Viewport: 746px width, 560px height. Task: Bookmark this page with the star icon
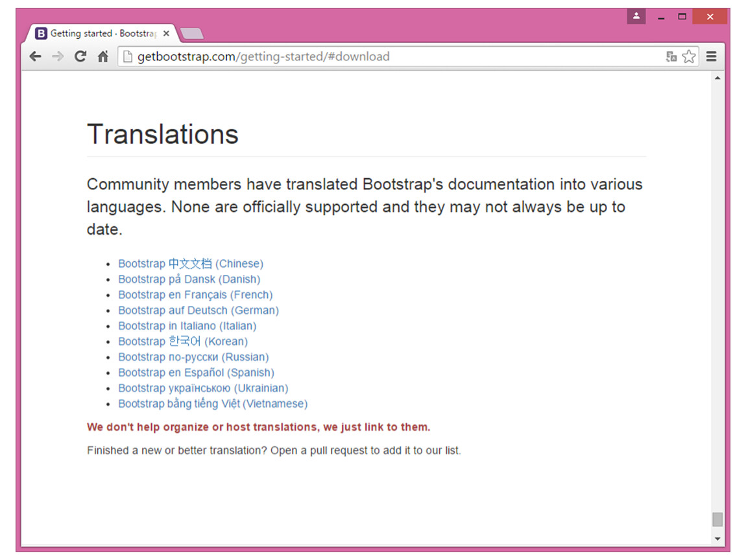click(689, 57)
